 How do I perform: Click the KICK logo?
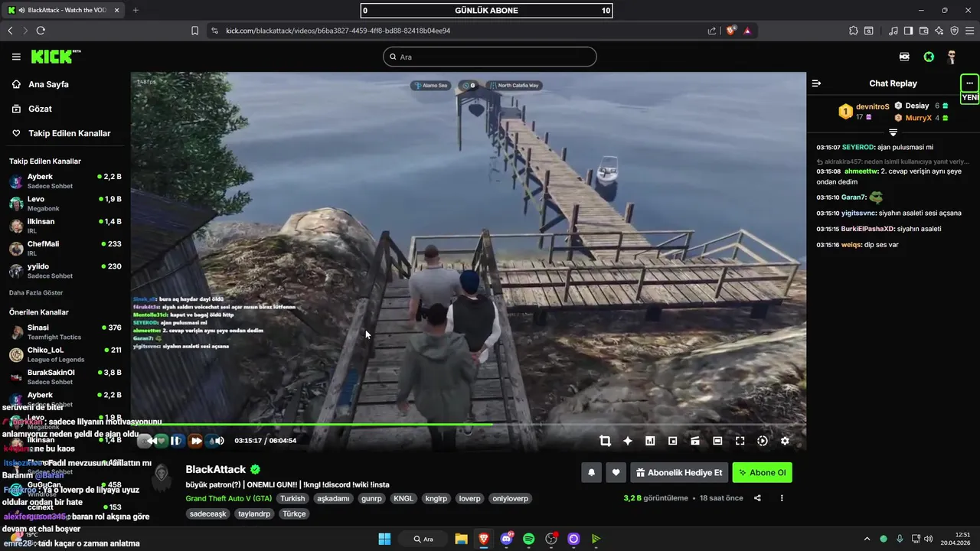click(x=55, y=57)
